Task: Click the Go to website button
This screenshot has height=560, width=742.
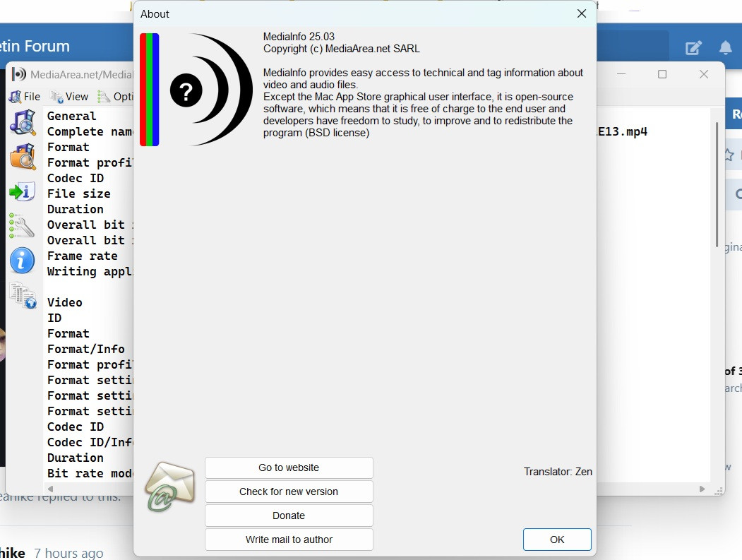Action: click(289, 467)
